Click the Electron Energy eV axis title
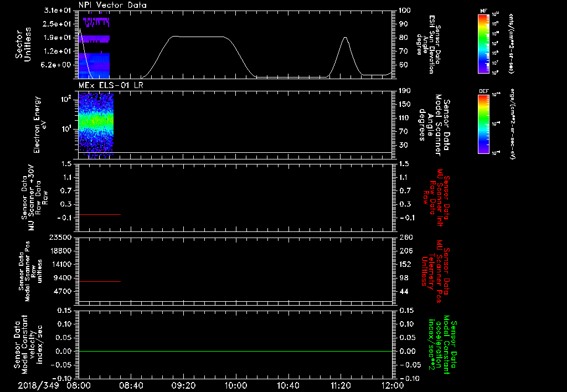 coord(40,125)
